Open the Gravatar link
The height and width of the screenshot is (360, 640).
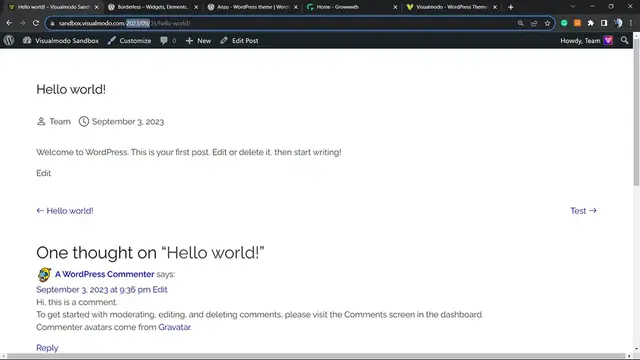pyautogui.click(x=174, y=327)
